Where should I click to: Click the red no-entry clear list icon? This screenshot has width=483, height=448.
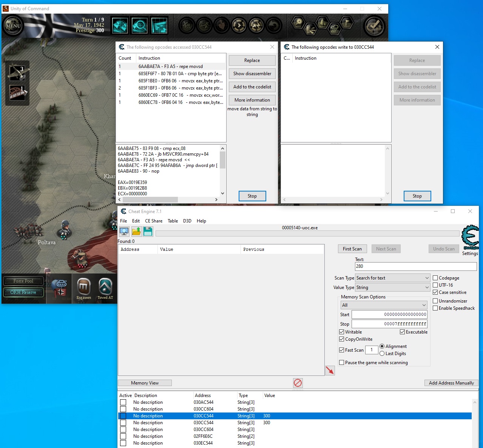point(298,383)
